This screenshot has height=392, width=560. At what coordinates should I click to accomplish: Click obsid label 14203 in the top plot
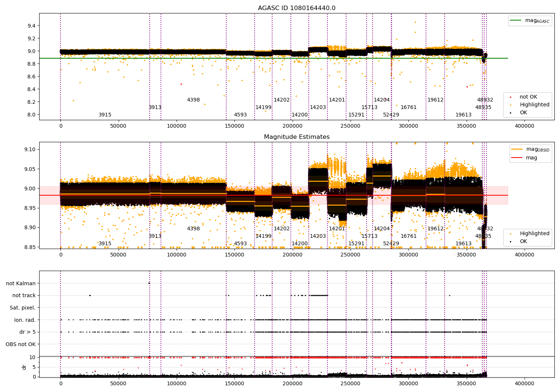tap(318, 108)
